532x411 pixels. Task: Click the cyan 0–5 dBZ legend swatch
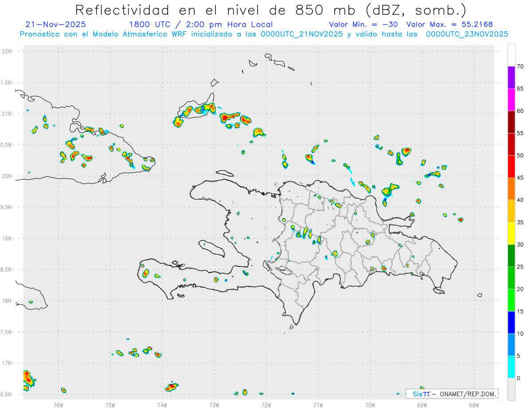click(x=511, y=367)
